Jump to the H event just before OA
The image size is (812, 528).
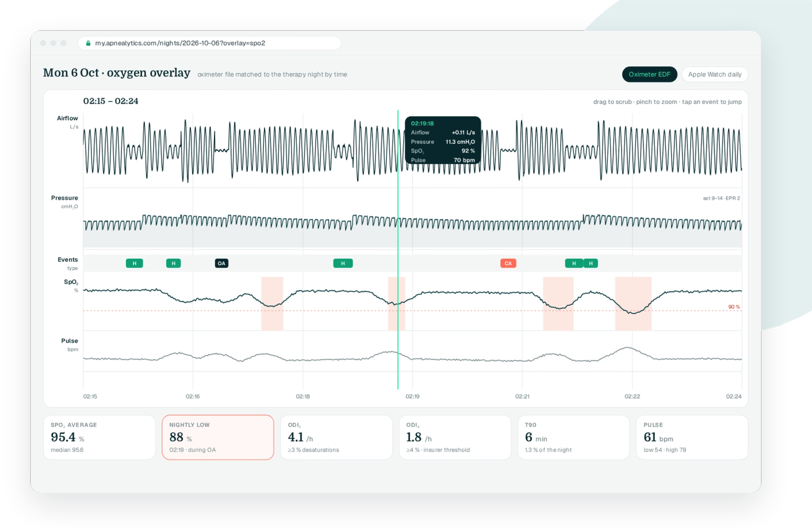(173, 263)
